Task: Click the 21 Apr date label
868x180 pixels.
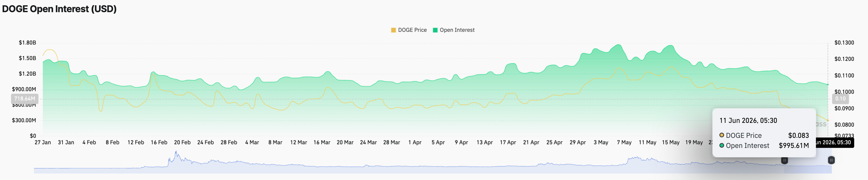Action: [531, 142]
